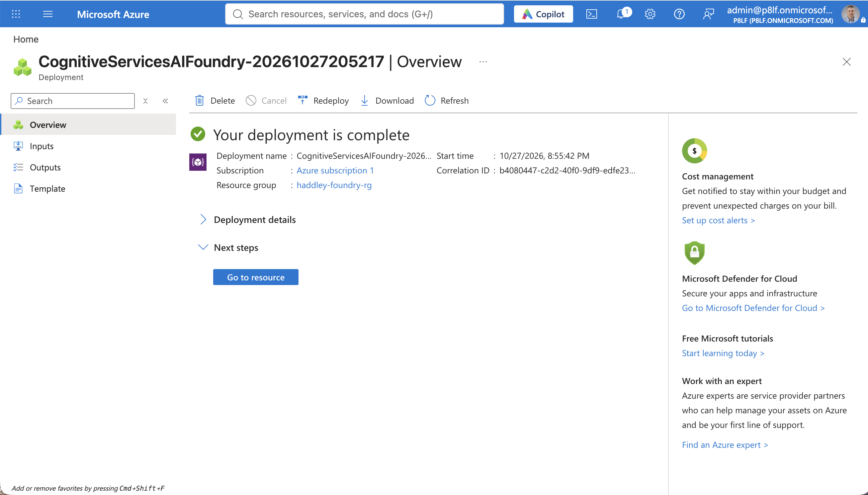Select the Correlation ID value text
Image resolution: width=868 pixels, height=495 pixels.
click(567, 170)
